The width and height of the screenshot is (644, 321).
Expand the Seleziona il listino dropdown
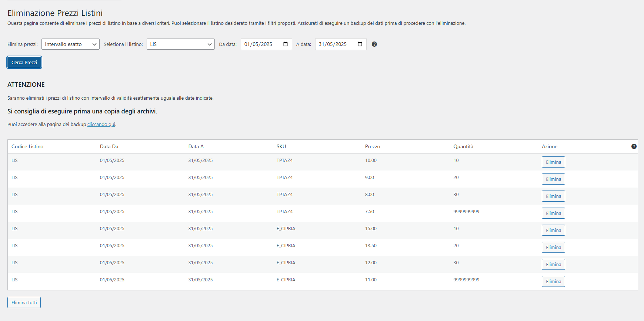point(181,44)
